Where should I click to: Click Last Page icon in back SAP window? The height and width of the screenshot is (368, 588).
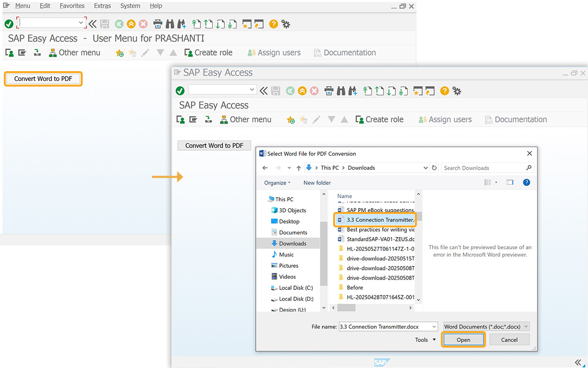coord(232,24)
